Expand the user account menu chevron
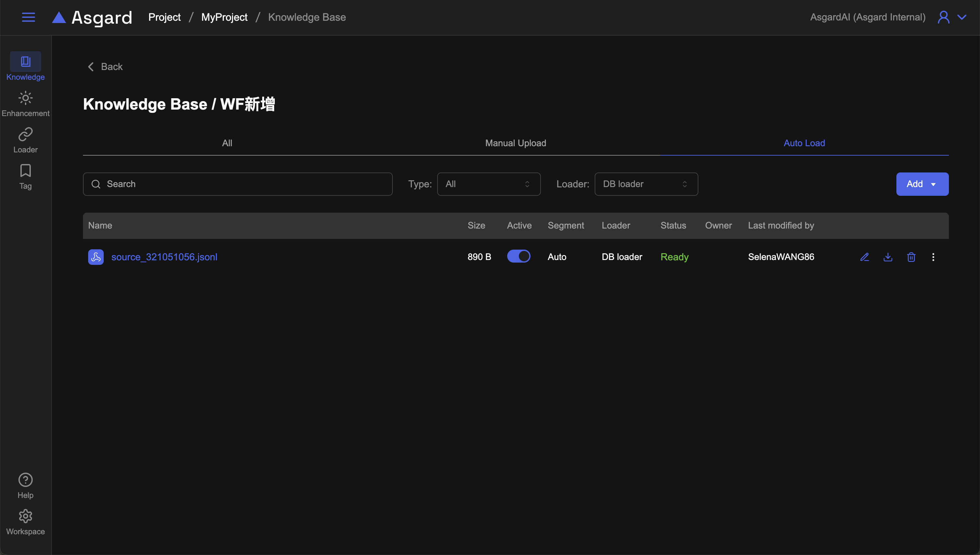The image size is (980, 555). point(962,17)
